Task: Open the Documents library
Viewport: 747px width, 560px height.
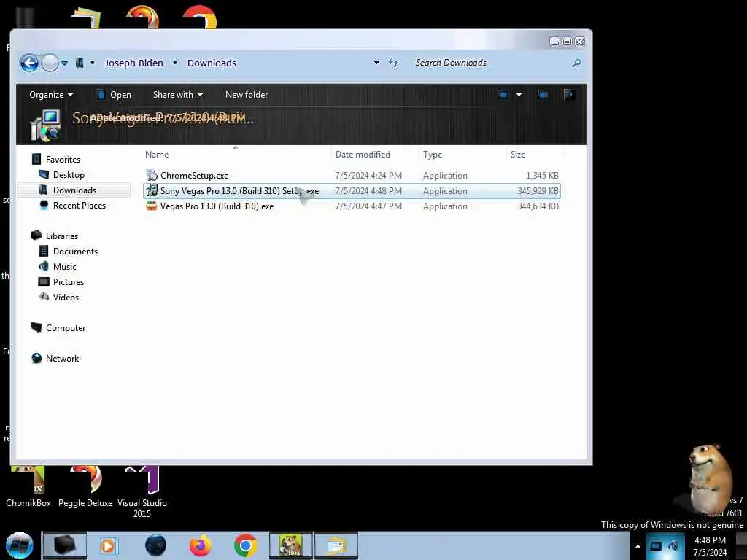Action: pos(75,251)
